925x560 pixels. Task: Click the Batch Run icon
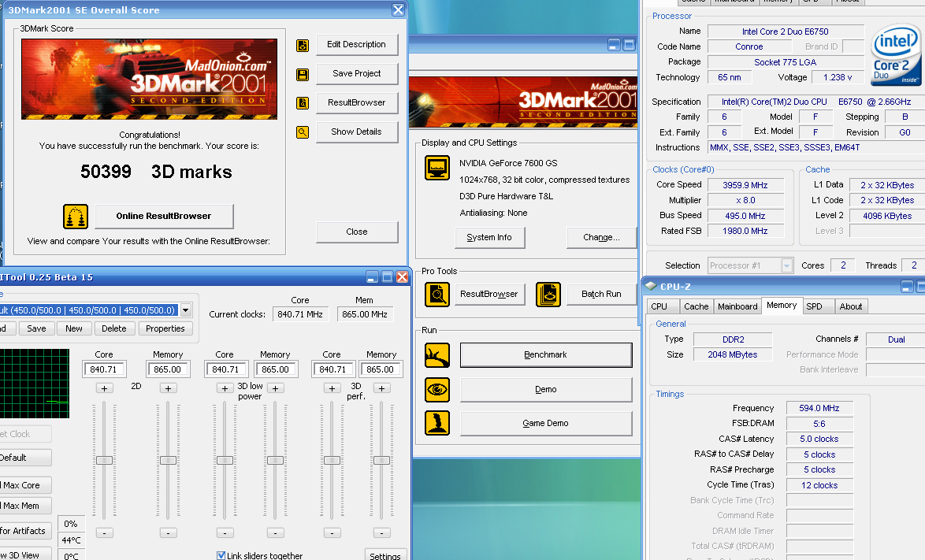(548, 294)
